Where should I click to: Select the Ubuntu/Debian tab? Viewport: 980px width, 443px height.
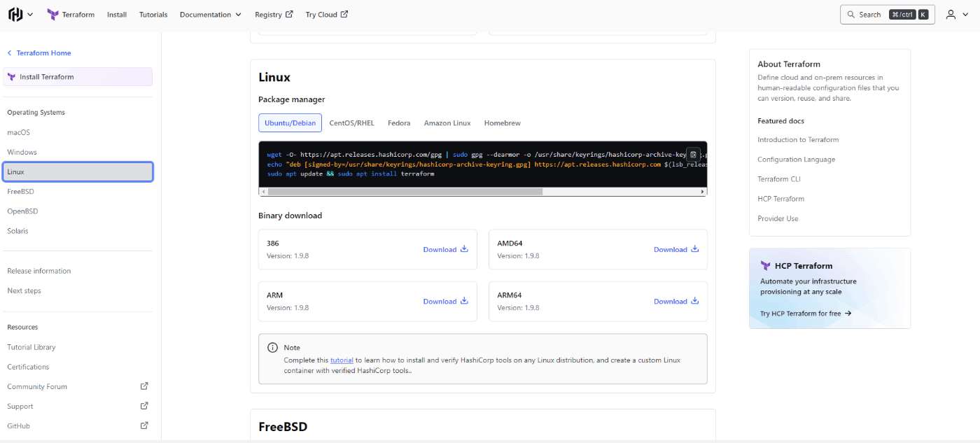(290, 123)
